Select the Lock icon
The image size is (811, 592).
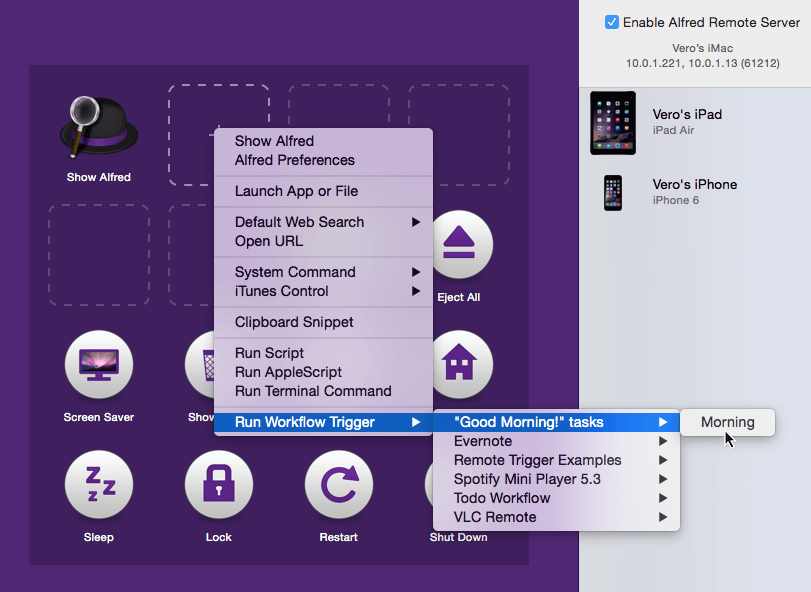pyautogui.click(x=218, y=485)
